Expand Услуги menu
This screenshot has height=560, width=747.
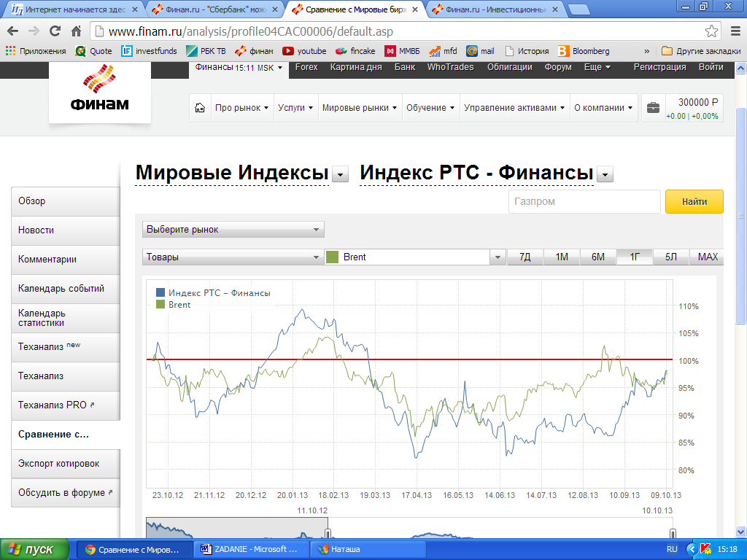[295, 108]
